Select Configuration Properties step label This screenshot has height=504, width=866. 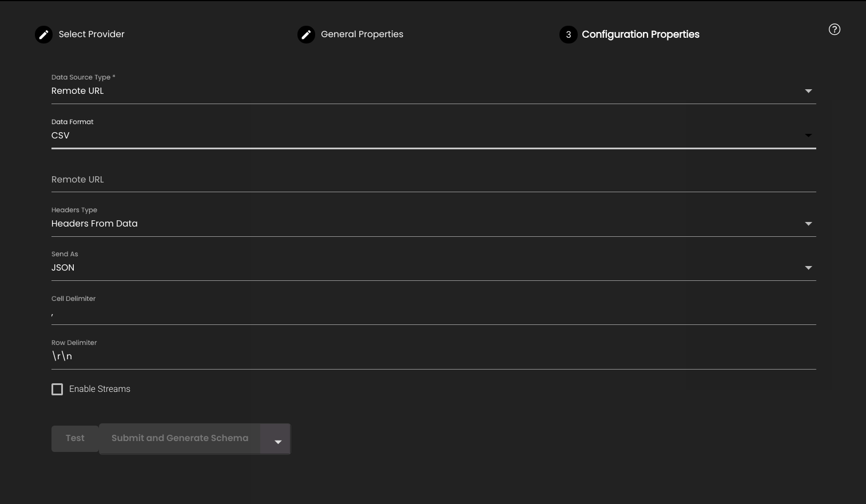click(x=641, y=34)
